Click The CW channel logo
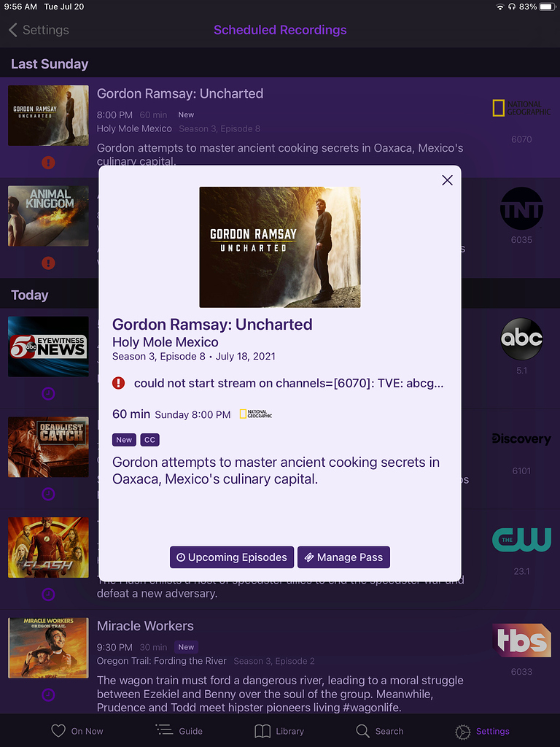560x747 pixels. (x=521, y=540)
